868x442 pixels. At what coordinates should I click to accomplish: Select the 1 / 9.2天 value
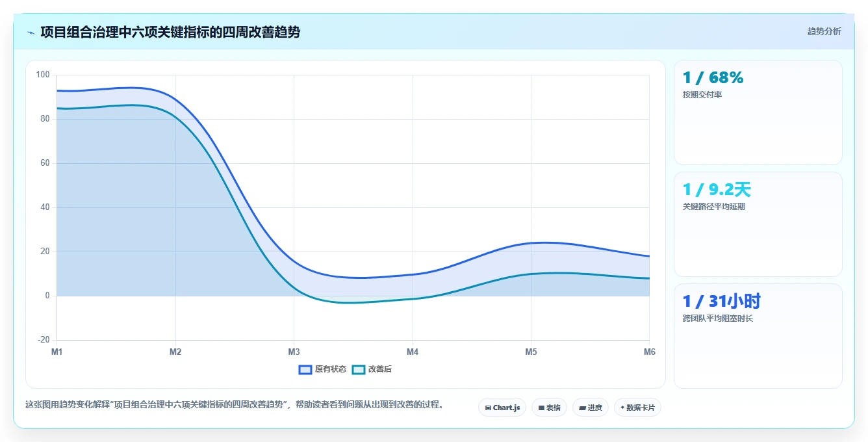[x=717, y=190]
